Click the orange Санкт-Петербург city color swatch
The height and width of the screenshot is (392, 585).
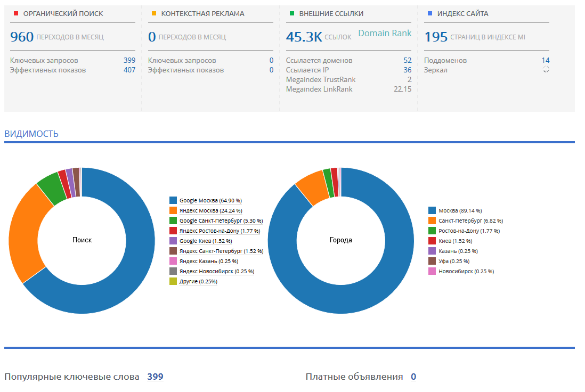(432, 221)
